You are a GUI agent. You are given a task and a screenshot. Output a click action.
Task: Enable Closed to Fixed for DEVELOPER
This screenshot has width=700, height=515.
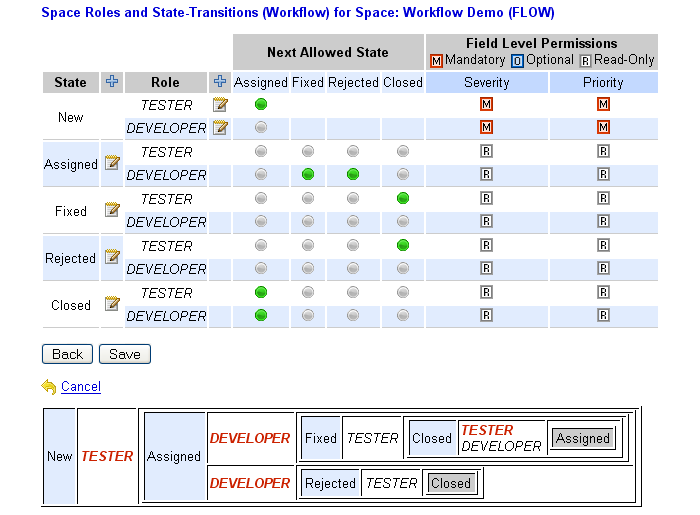pos(308,316)
